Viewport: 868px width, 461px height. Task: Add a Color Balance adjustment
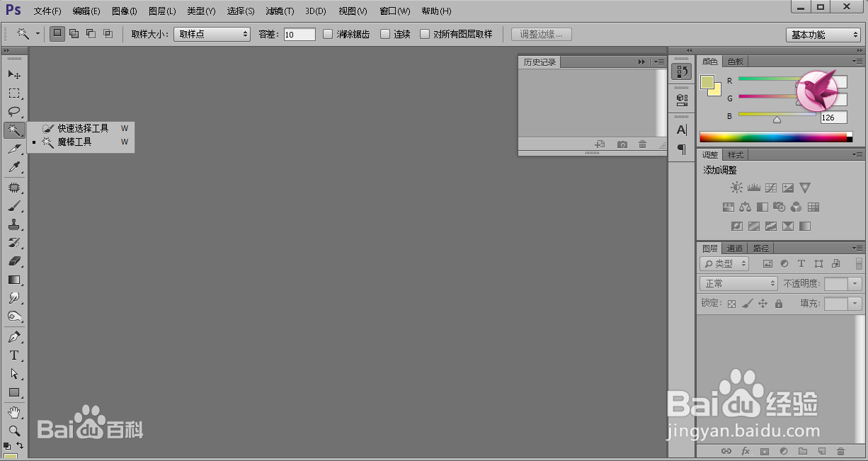click(745, 207)
